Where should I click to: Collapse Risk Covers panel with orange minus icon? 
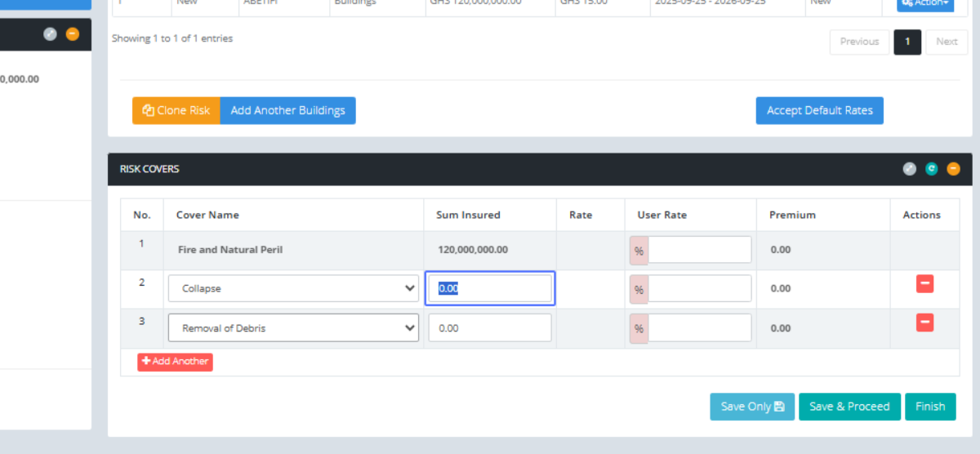click(953, 169)
